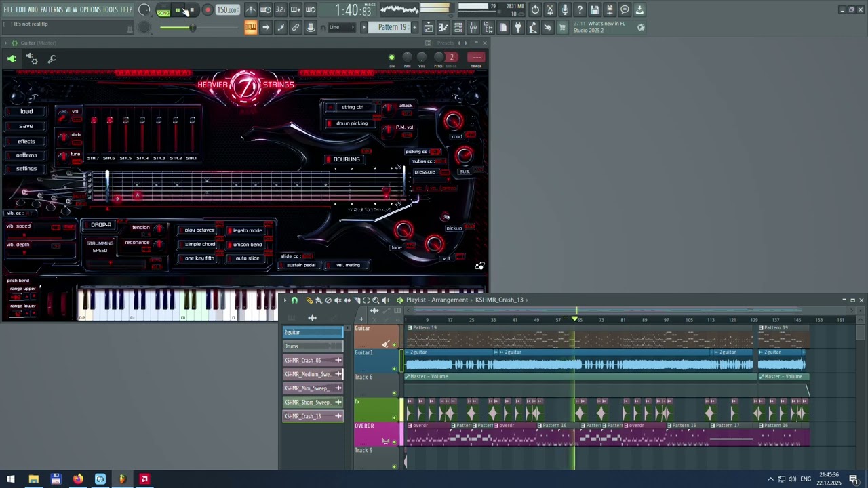This screenshot has width=868, height=488.
Task: Click the load button in Heavier7Strings
Action: (26, 111)
